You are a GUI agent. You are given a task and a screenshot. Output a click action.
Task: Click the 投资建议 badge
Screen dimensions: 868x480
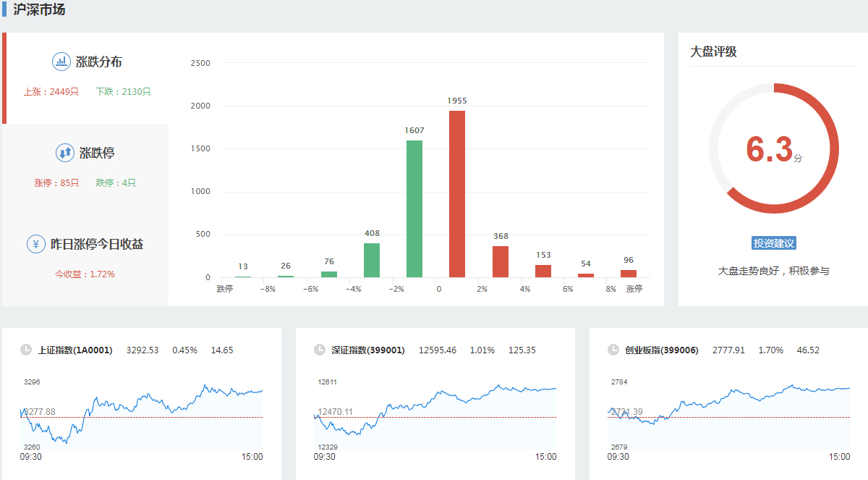774,243
